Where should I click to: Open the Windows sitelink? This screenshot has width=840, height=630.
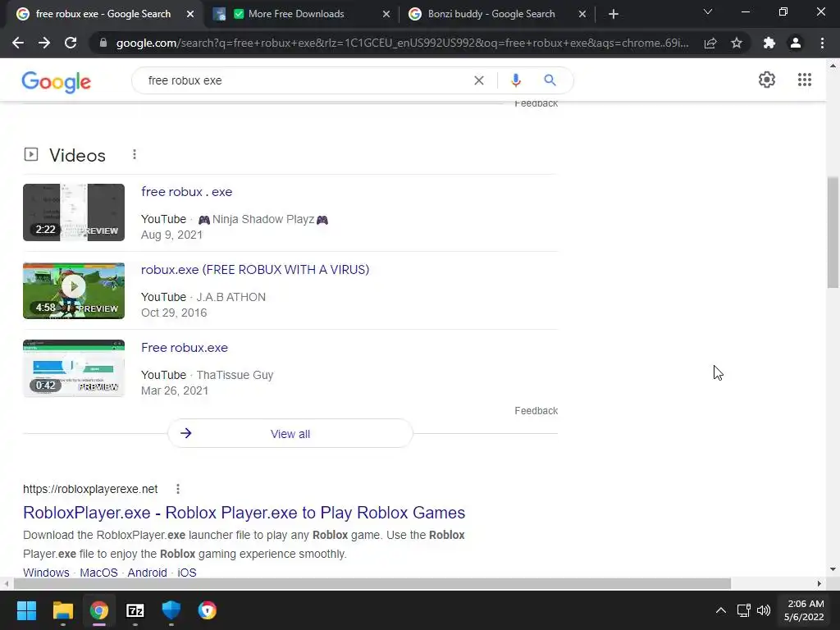[x=46, y=572]
